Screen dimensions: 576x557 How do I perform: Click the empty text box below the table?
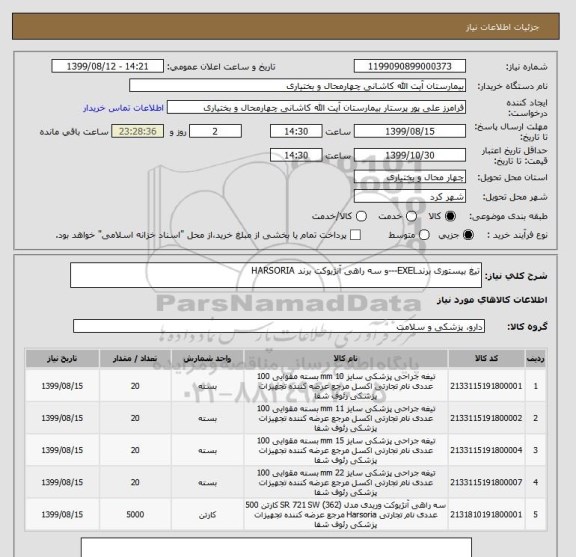(276, 547)
